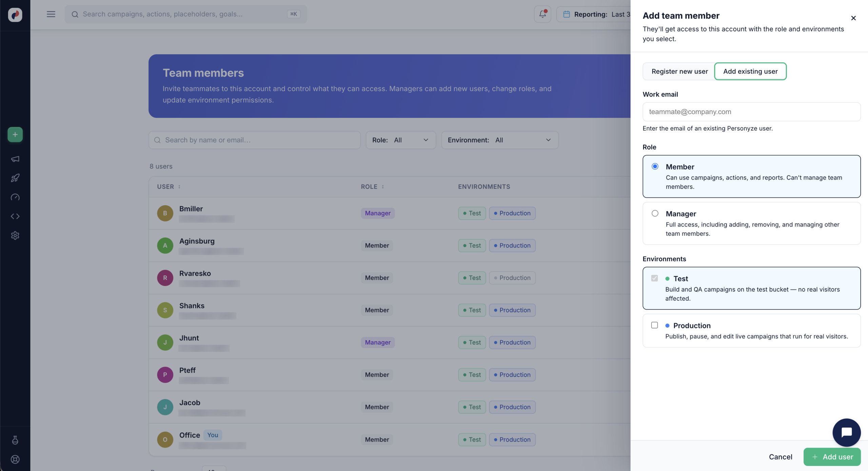Click the You badge next to Office

coord(213,435)
